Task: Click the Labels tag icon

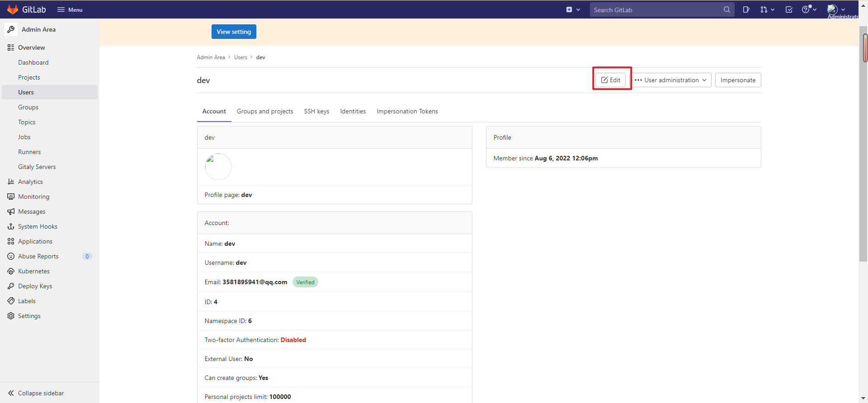Action: point(11,301)
